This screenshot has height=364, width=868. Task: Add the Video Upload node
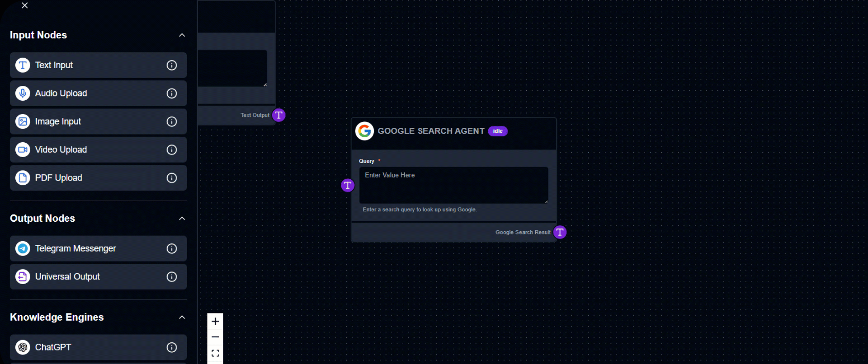click(61, 149)
